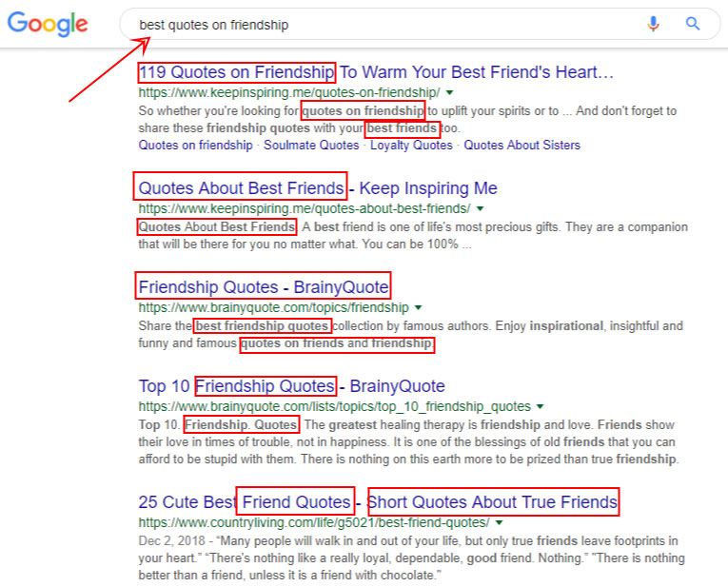Click the 'Dec 2, 2018' date text
This screenshot has height=587, width=728.
coord(172,541)
